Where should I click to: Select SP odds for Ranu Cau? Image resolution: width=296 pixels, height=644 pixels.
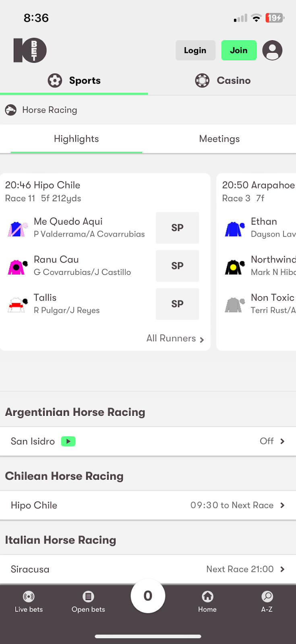pos(177,266)
